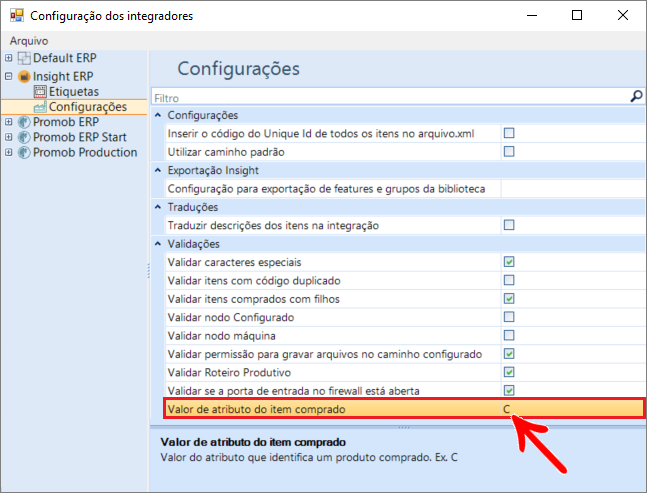Click the Filtro input field
This screenshot has width=647, height=493.
390,98
